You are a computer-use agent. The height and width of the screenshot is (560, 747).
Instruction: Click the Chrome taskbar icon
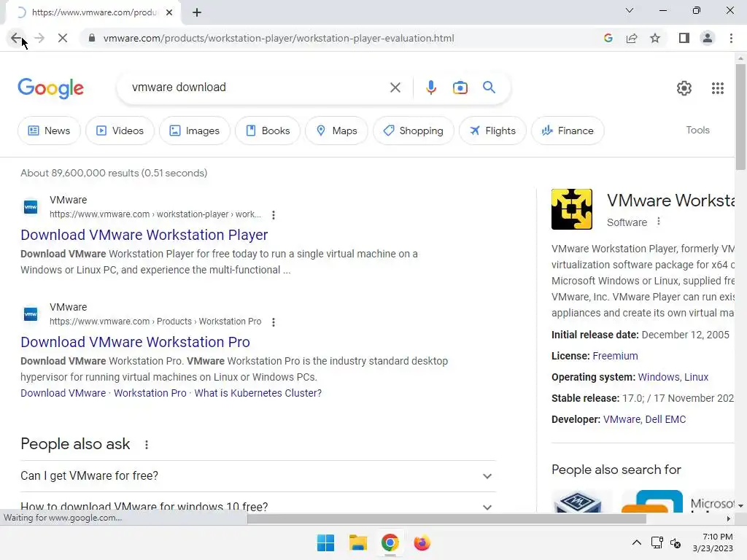[x=390, y=542]
